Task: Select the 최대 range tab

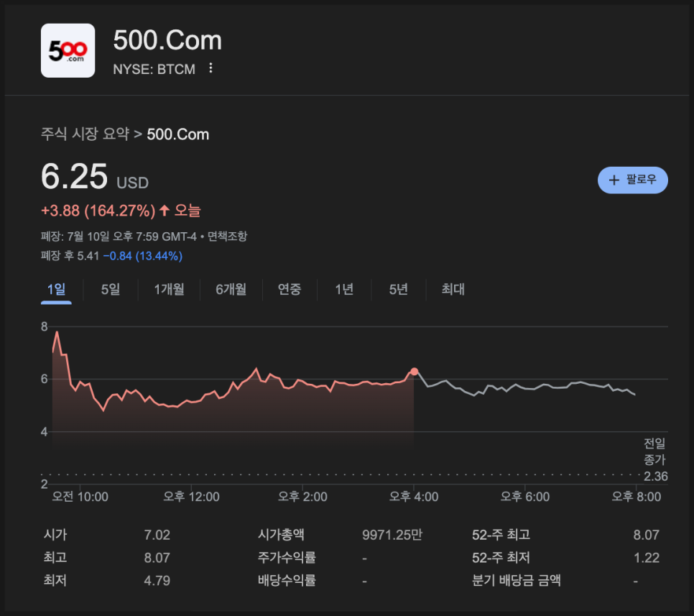Action: tap(453, 289)
